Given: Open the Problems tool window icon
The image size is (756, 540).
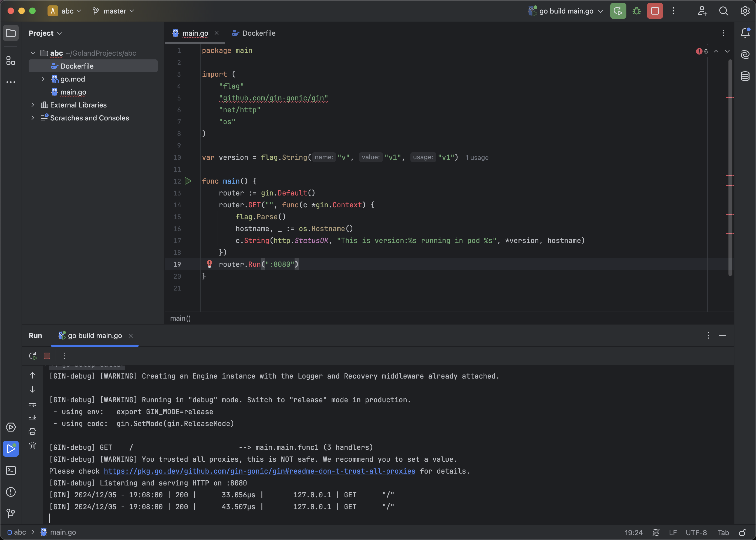Looking at the screenshot, I should [11, 492].
